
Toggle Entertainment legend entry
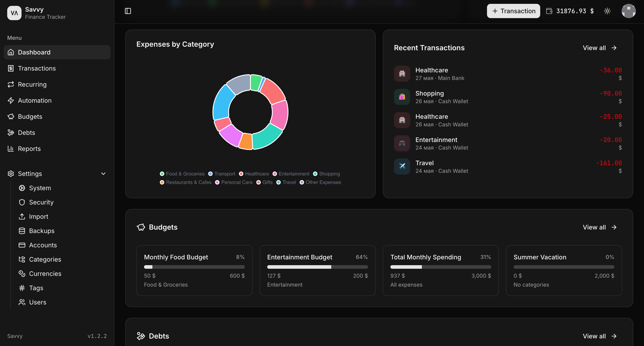[x=291, y=174]
